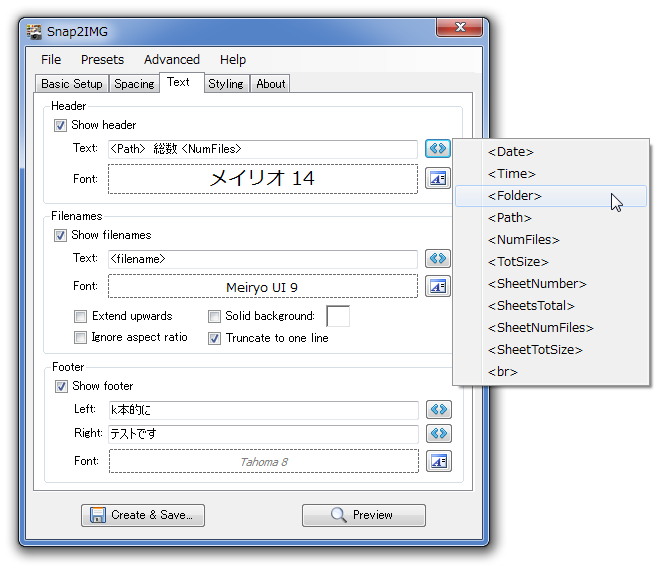Viewport: 659px width, 568px height.
Task: Open tag inserter for header text
Action: click(438, 148)
